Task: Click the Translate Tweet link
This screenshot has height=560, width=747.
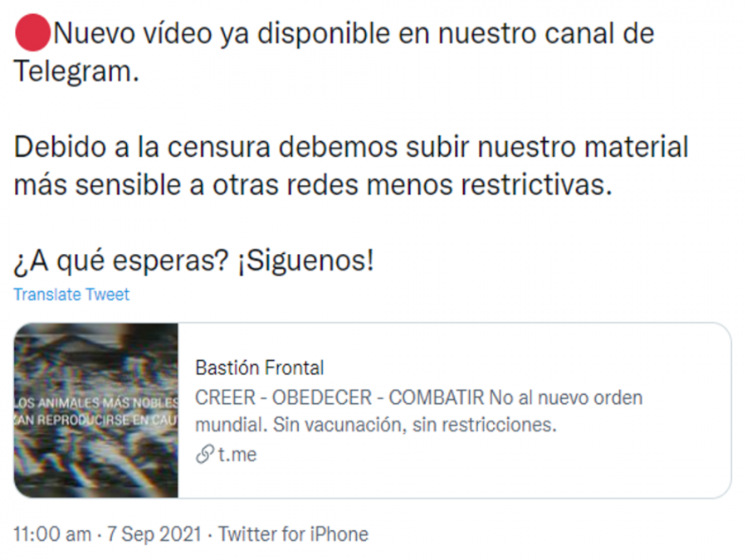Action: click(71, 295)
